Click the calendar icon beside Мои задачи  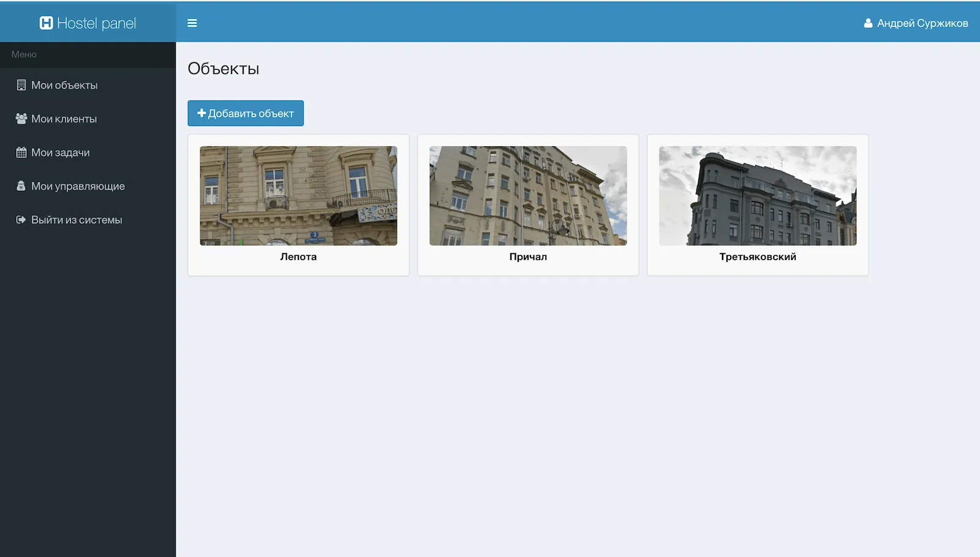(21, 152)
